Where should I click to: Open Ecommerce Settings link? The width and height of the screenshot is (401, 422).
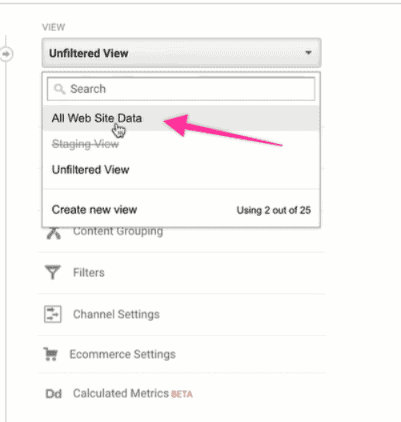(x=122, y=354)
